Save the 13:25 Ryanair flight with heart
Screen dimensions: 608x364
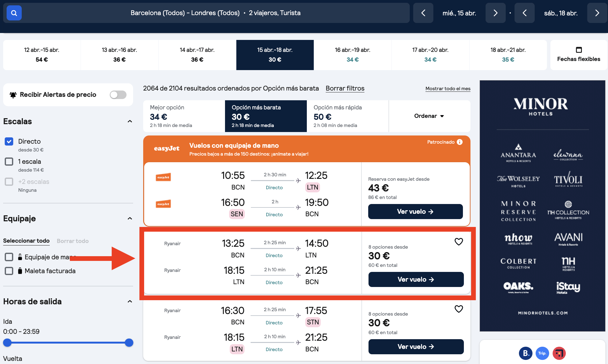point(459,241)
